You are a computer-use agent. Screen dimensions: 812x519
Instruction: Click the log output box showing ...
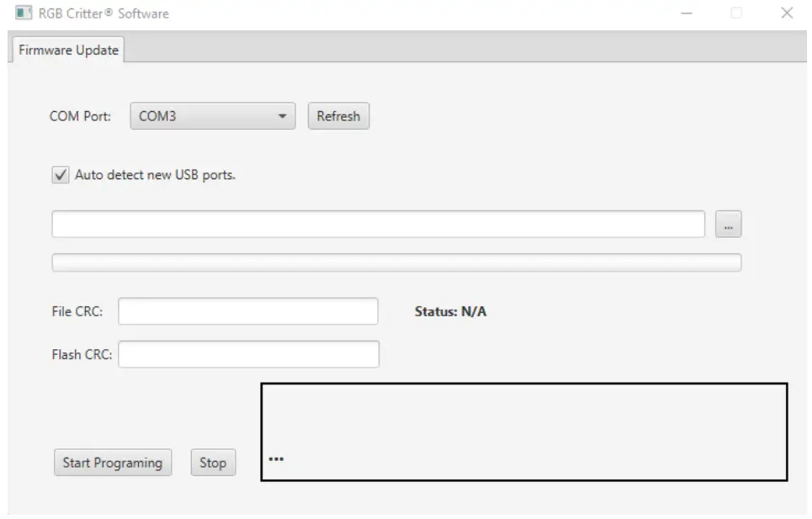tap(524, 432)
